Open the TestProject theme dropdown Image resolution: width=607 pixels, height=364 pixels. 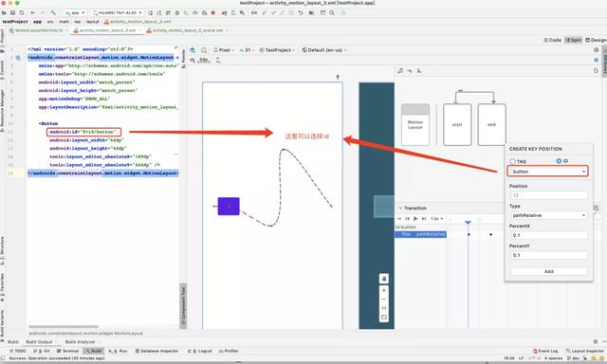[278, 50]
